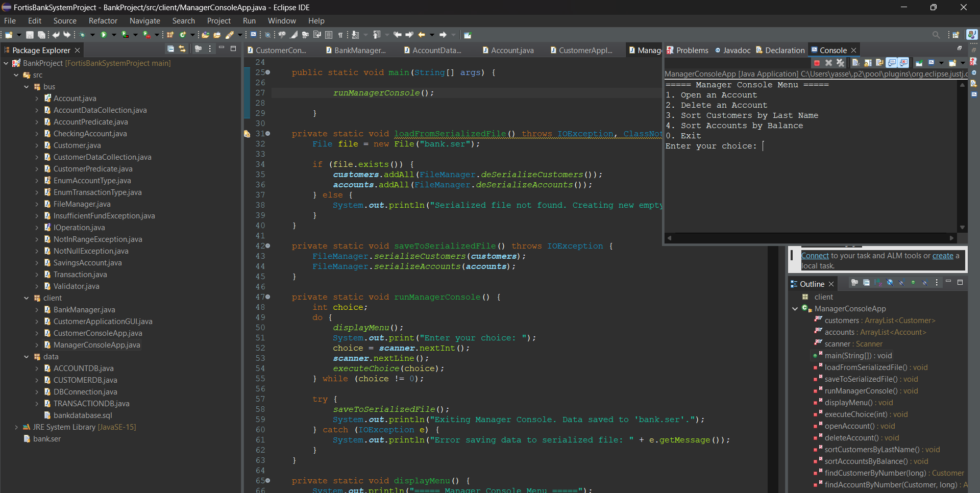The image size is (980, 493).
Task: Switch to BankManager editor tab
Action: (356, 50)
